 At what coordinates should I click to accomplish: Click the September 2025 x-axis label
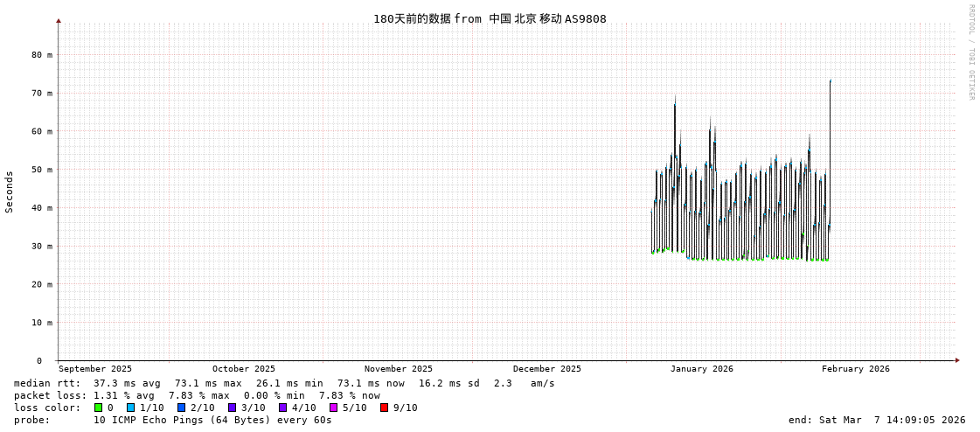[95, 369]
